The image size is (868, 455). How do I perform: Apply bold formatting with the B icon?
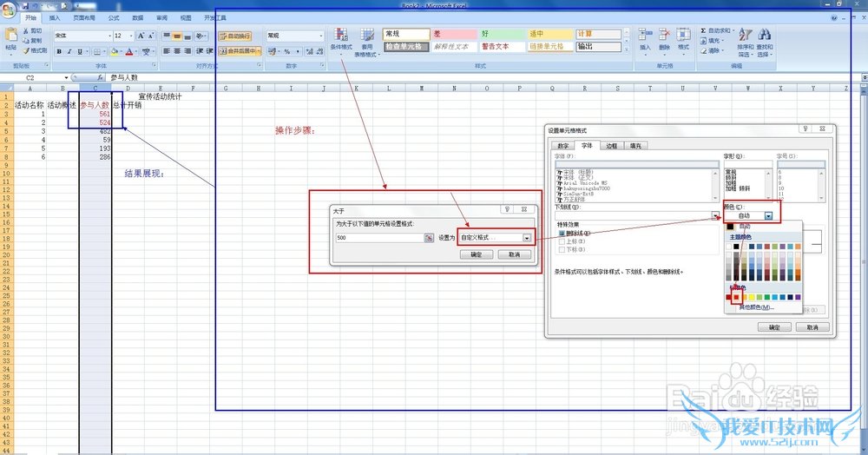coord(58,51)
